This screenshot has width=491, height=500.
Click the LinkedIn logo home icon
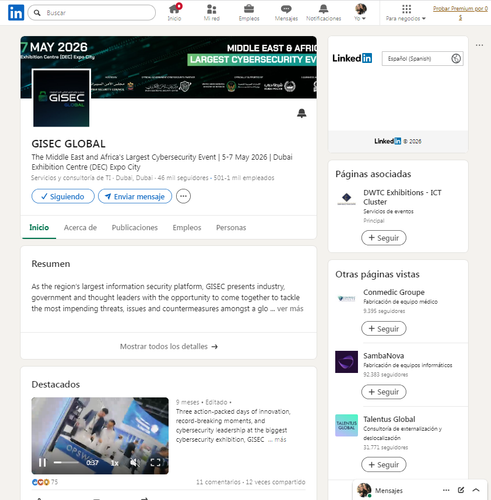point(16,13)
